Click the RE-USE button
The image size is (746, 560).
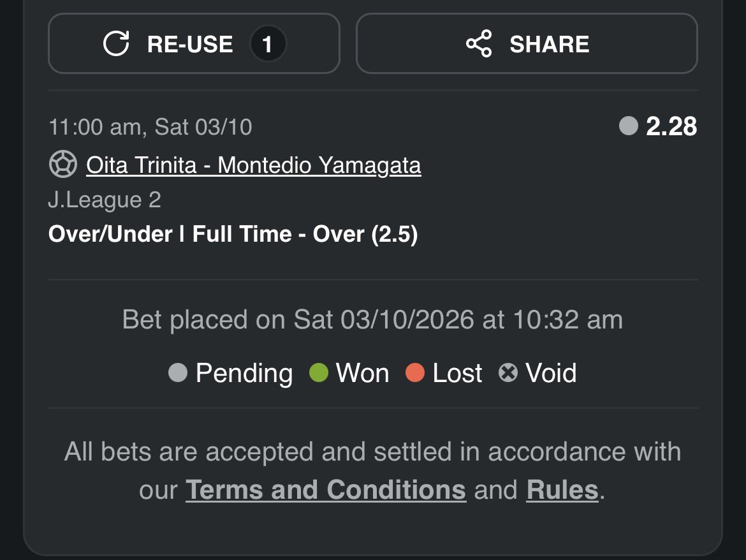194,43
